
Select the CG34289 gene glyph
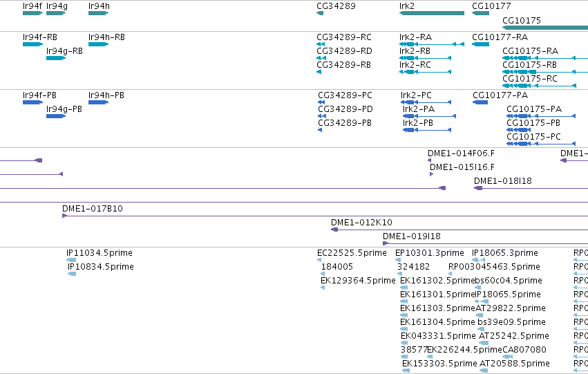coord(320,13)
